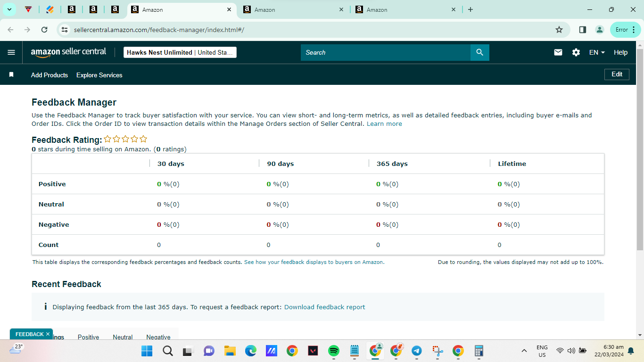
Task: Open the EN language dropdown
Action: click(x=597, y=52)
